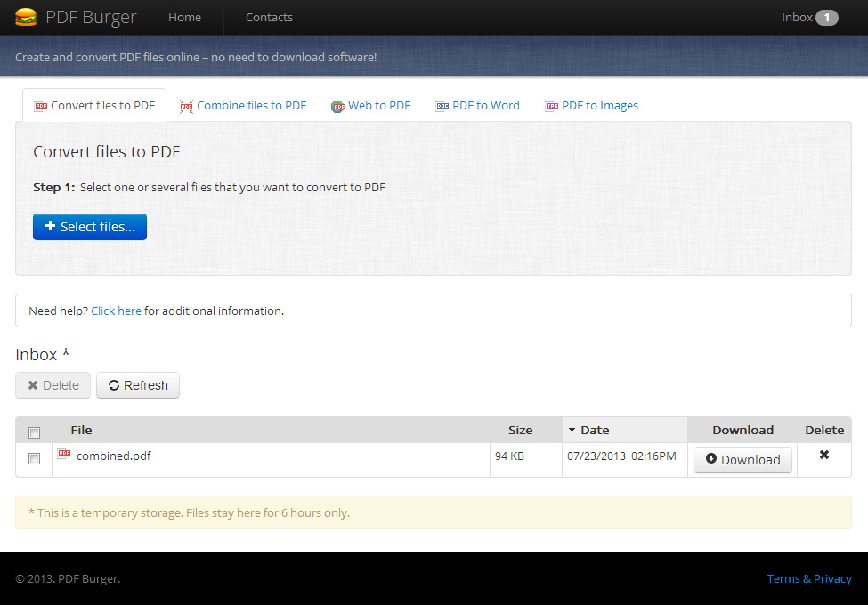Refresh the inbox file list
Viewport: 868px width, 605px height.
pyautogui.click(x=138, y=385)
